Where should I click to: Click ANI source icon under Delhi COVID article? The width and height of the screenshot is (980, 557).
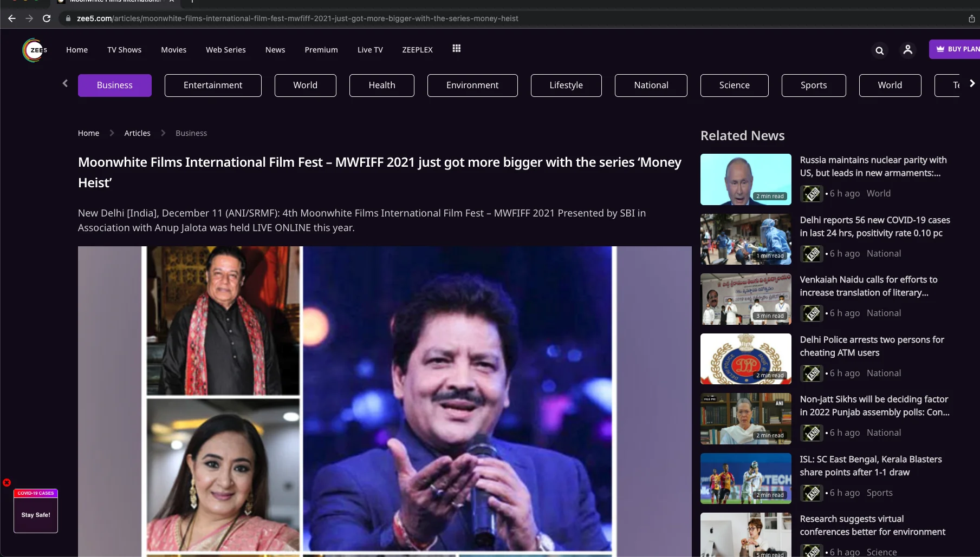tap(812, 254)
